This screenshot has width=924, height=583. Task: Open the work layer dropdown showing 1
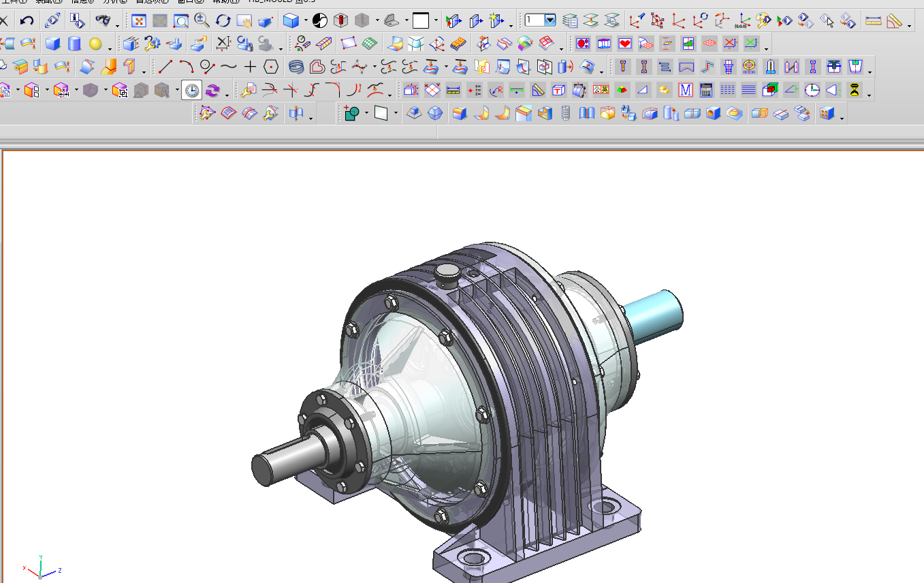[550, 20]
